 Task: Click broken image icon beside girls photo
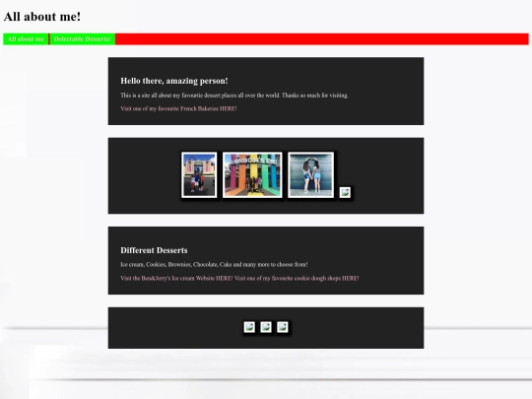(x=345, y=192)
